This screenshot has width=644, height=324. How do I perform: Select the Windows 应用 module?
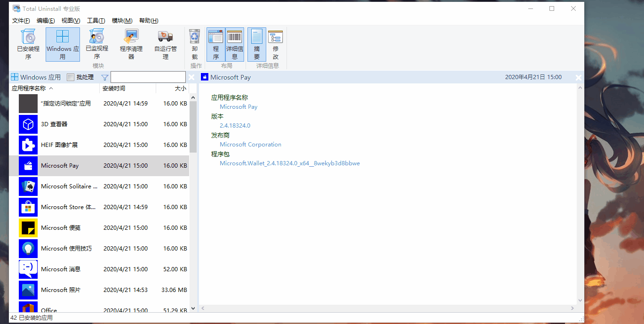(x=63, y=44)
